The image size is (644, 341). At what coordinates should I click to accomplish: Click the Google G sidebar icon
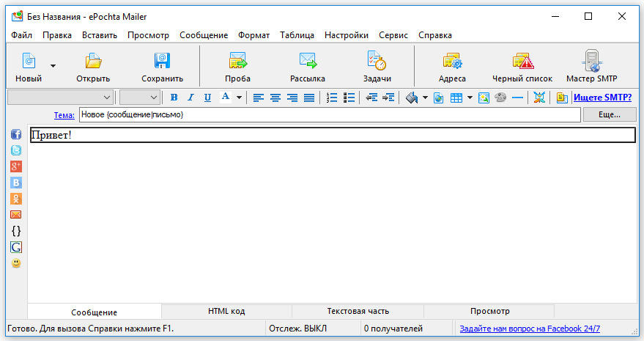[x=16, y=247]
